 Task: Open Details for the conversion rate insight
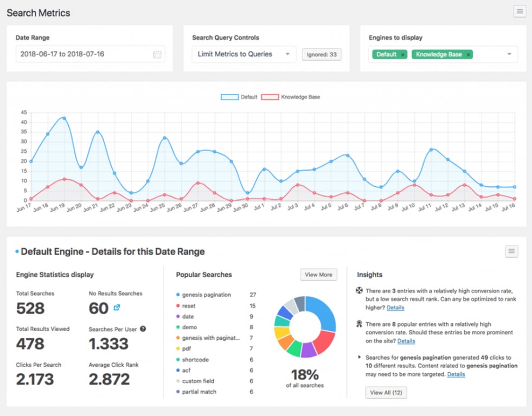coord(395,308)
